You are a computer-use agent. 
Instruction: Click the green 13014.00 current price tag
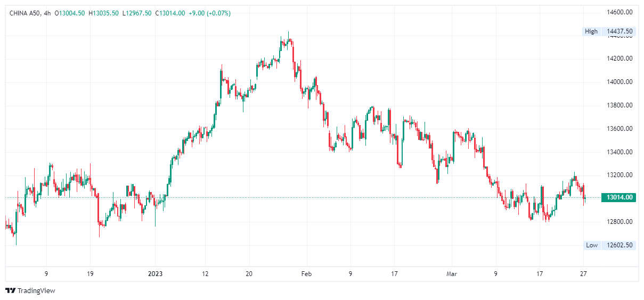(619, 197)
